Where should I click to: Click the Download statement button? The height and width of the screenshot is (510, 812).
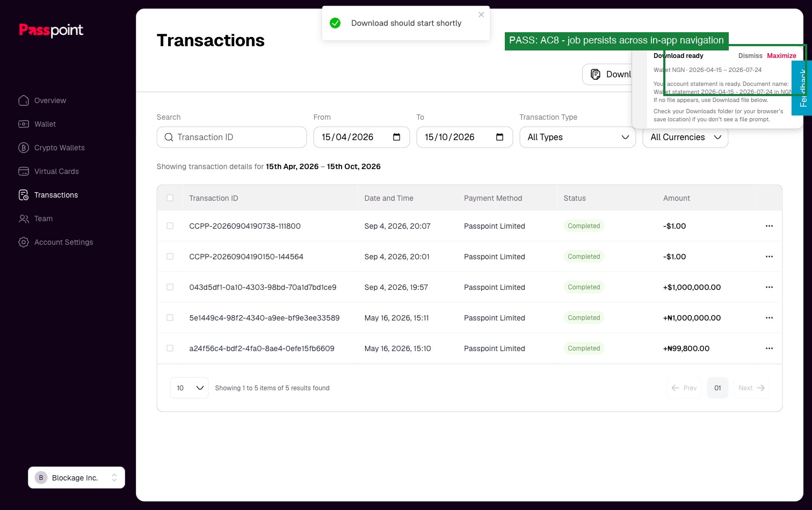pos(607,74)
